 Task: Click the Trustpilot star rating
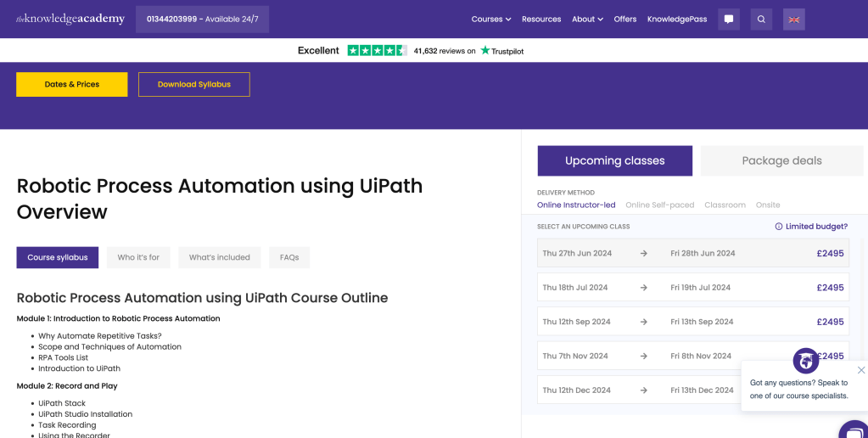377,50
